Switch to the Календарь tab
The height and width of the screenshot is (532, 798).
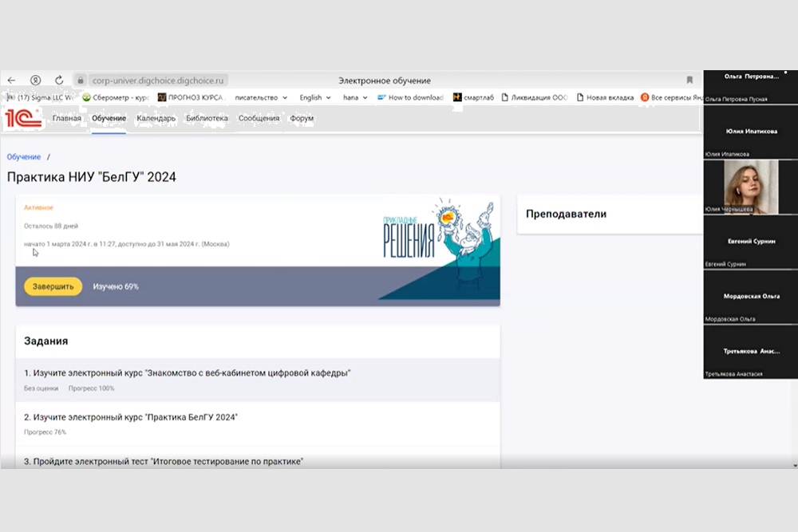[x=156, y=119]
